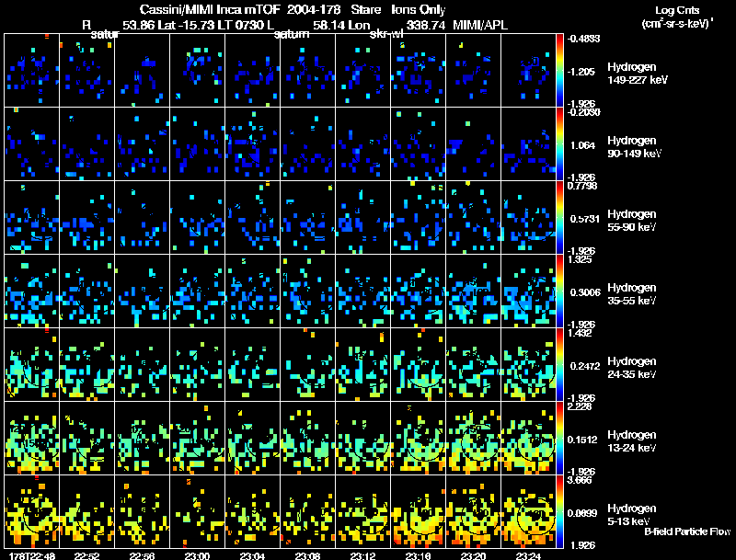The image size is (736, 560).
Task: Click the 23:08 time axis label
Action: coord(307,555)
